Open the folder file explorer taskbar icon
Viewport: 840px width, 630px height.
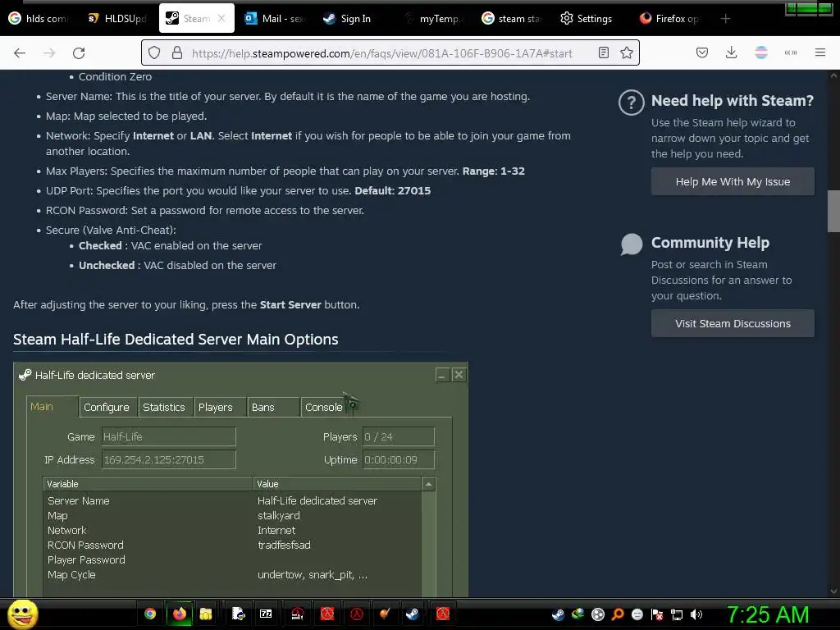(206, 614)
